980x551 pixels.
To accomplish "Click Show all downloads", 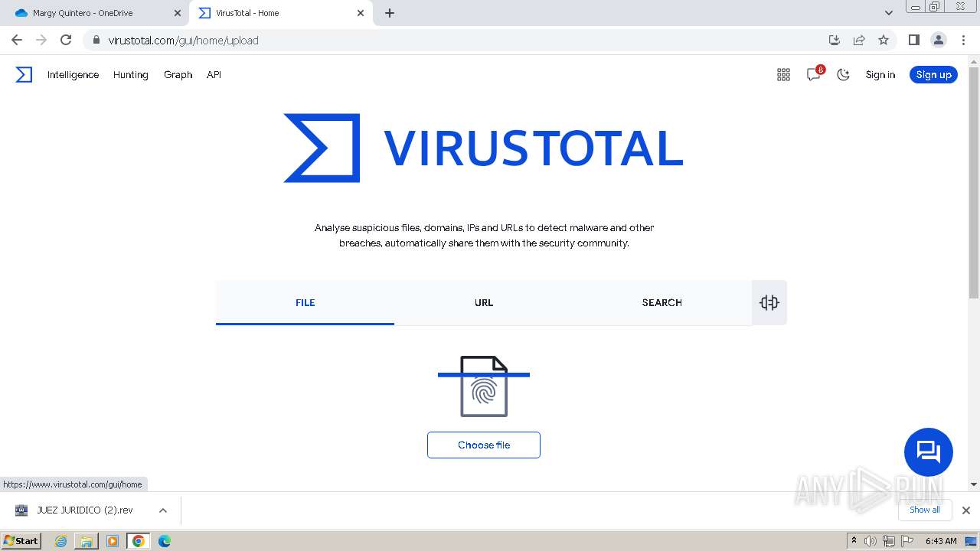I will 925,510.
